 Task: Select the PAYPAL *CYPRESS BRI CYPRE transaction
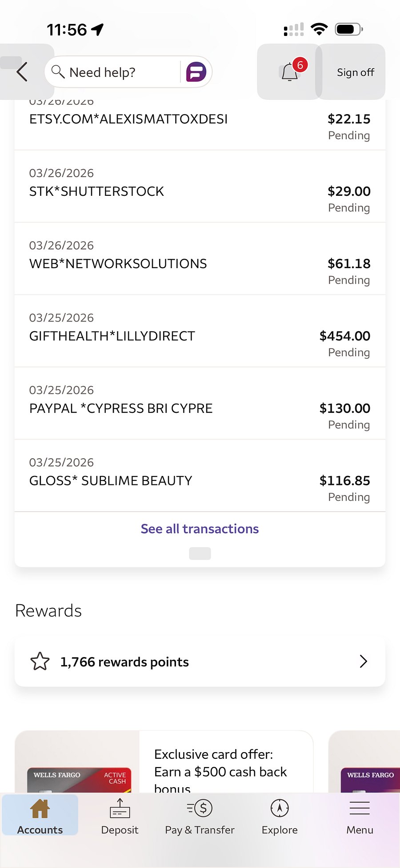click(200, 404)
